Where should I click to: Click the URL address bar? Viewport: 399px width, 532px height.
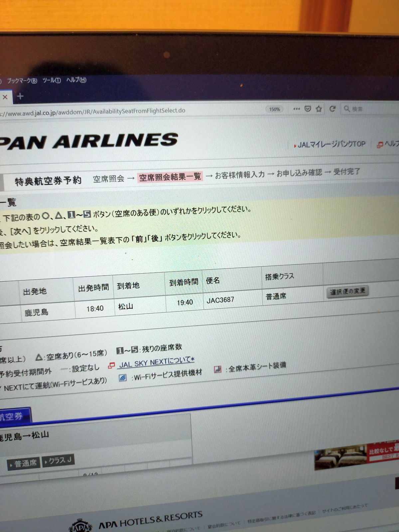point(130,112)
